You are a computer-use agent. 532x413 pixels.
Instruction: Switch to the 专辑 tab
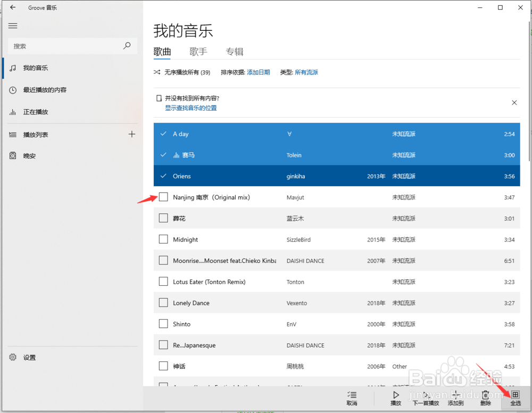(x=235, y=52)
